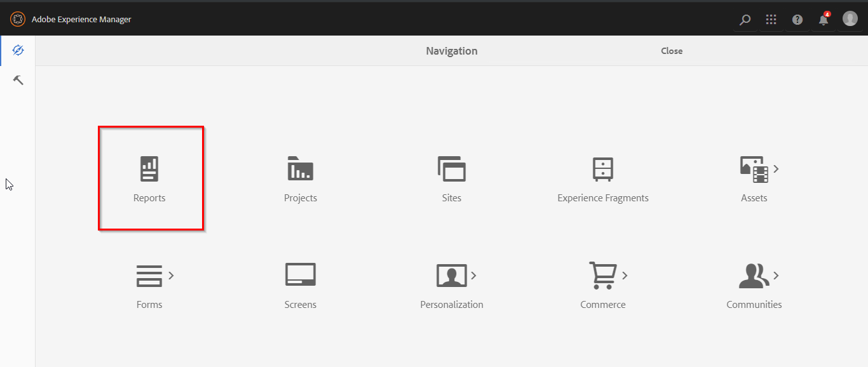The width and height of the screenshot is (868, 367).
Task: Click the Personalization label
Action: pos(452,305)
